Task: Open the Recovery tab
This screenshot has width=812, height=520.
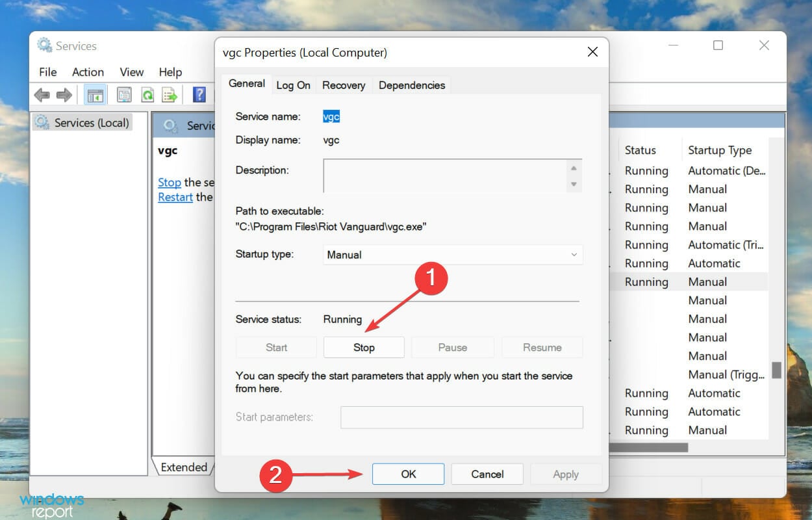Action: 344,85
